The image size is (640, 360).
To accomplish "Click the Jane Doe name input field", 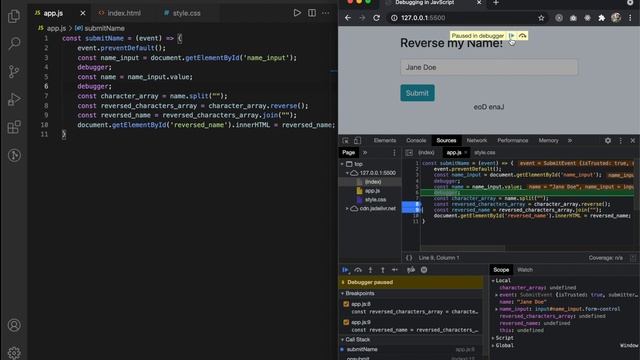I will [489, 67].
